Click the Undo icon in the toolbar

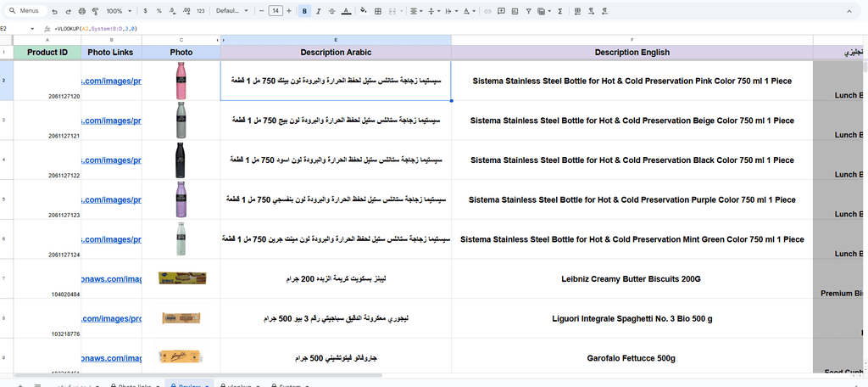[55, 11]
